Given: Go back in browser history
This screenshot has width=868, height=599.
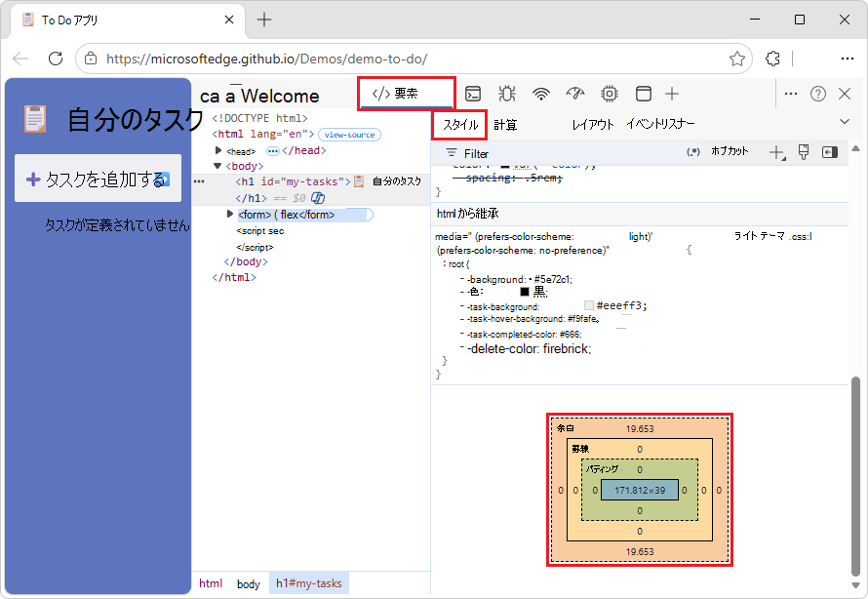Looking at the screenshot, I should click(20, 59).
